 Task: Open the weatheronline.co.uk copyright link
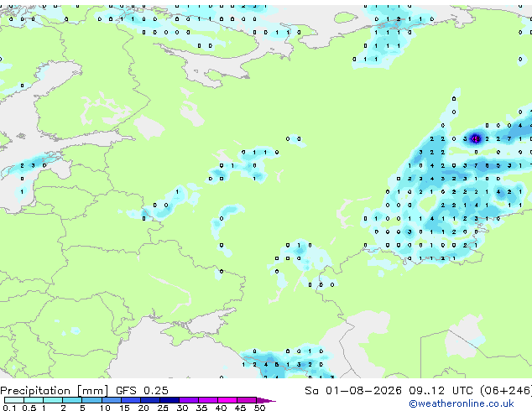pyautogui.click(x=462, y=403)
